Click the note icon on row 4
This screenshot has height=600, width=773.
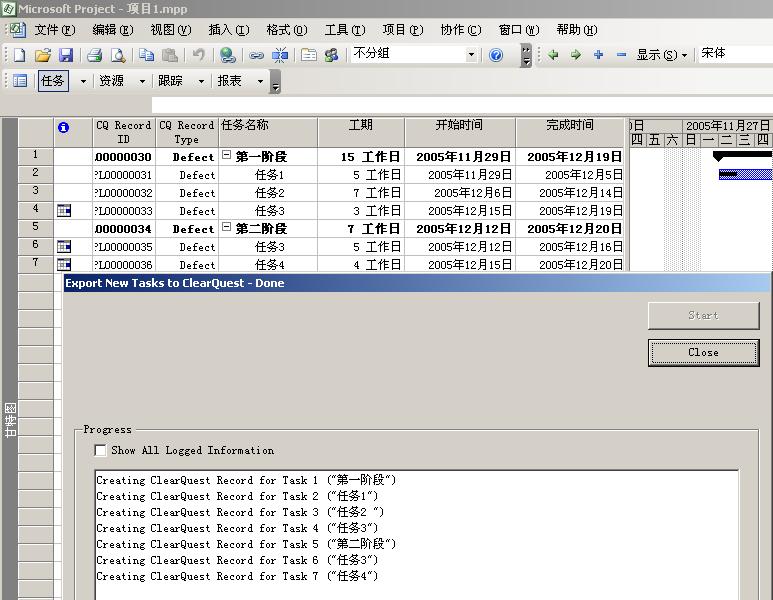click(64, 211)
